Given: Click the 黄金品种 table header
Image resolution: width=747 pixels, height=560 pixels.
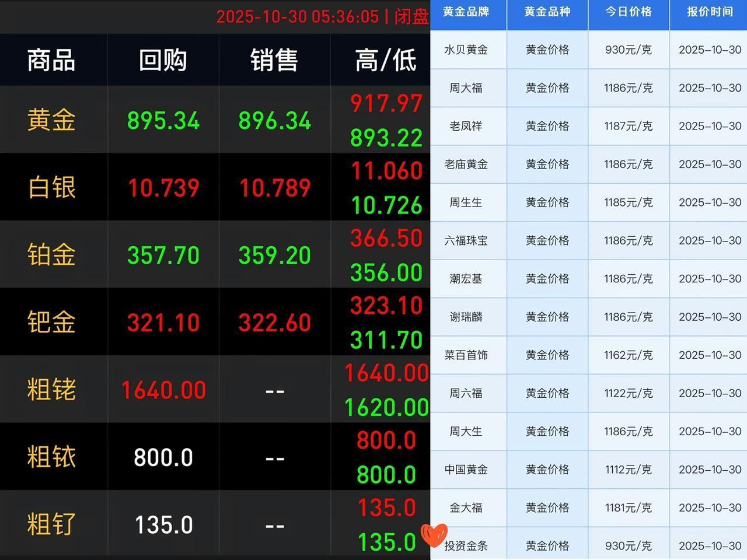Looking at the screenshot, I should pos(547,12).
